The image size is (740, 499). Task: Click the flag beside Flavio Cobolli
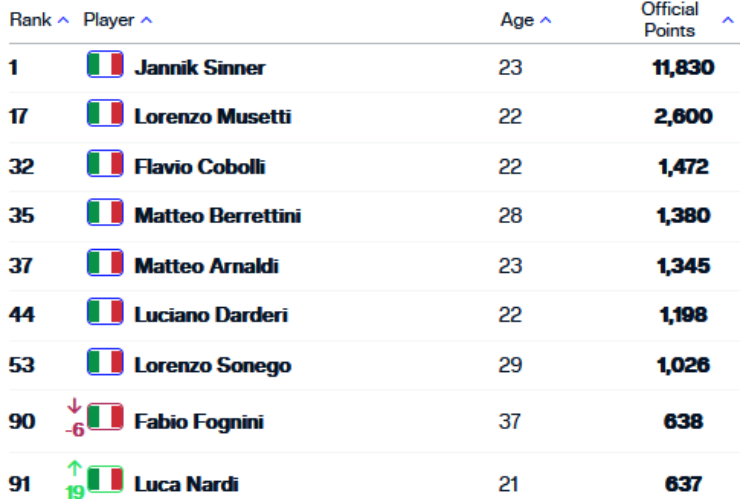click(x=105, y=163)
